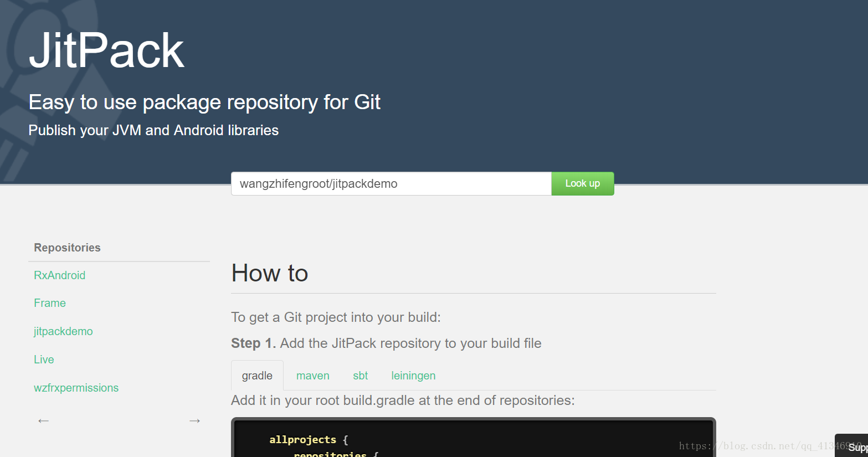
Task: Open the Support widget at bottom corner
Action: [x=852, y=446]
